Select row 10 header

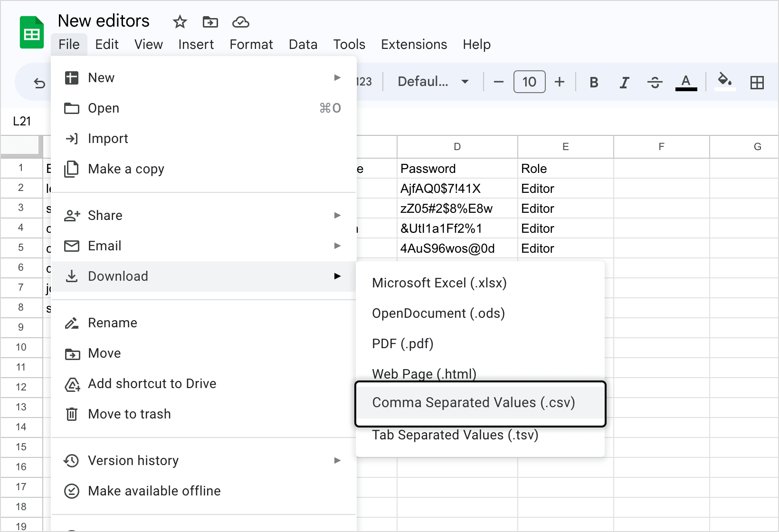[21, 347]
